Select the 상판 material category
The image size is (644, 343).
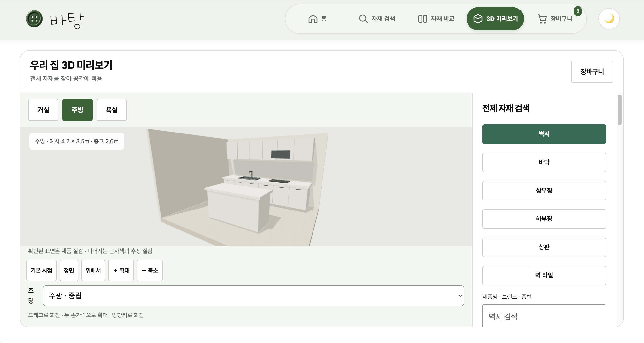544,247
